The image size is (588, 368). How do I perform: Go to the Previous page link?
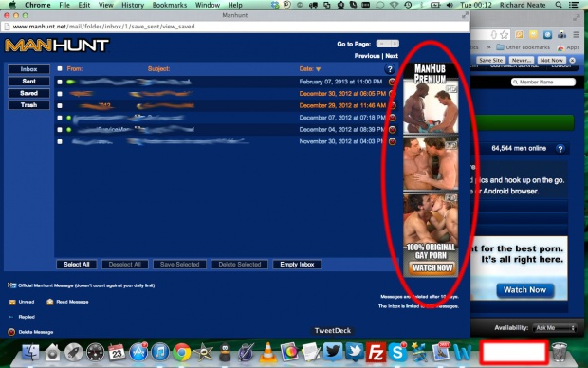(367, 56)
